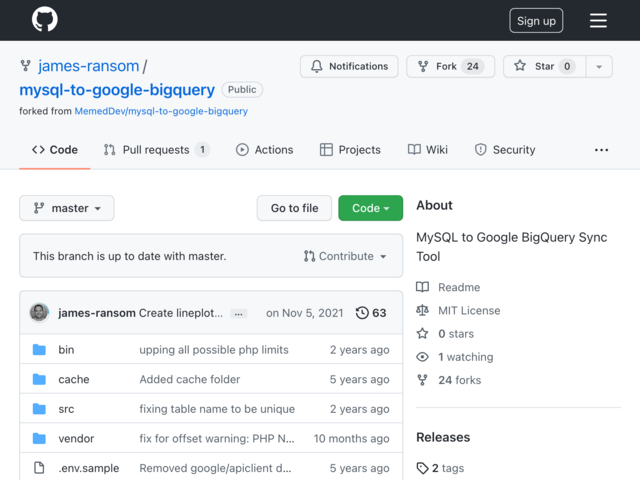Open the james-ransom commit author name link
Image resolution: width=640 pixels, height=480 pixels.
(x=97, y=313)
